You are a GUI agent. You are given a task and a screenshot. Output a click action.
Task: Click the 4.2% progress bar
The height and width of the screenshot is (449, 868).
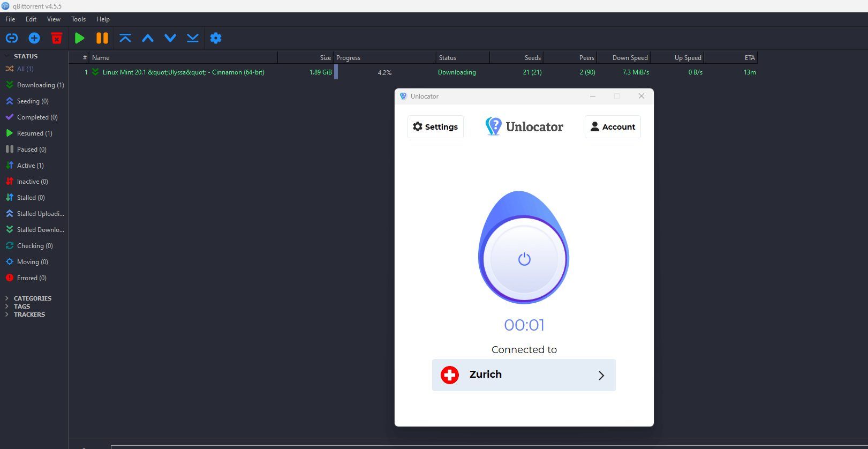tap(385, 72)
